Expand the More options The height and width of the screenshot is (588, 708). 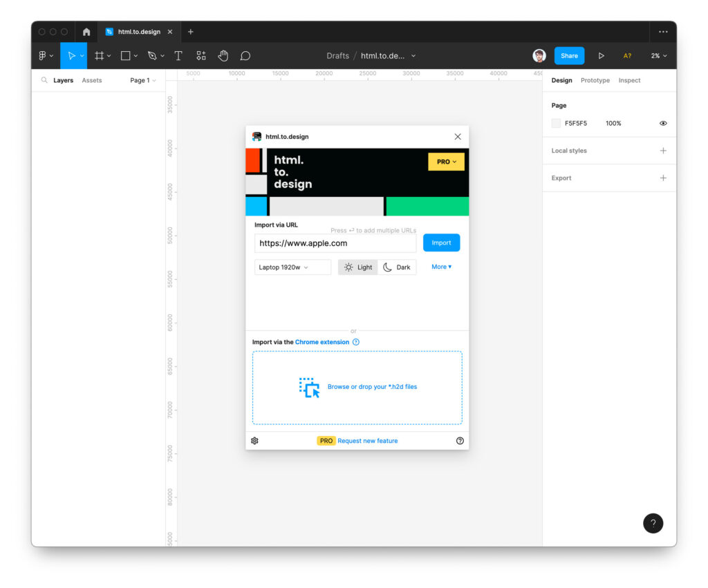[441, 267]
